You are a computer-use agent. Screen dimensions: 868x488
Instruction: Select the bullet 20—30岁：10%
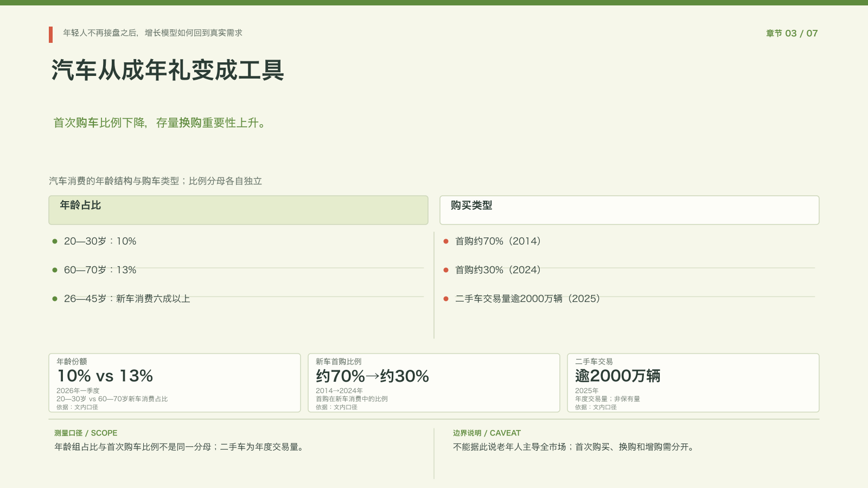100,241
